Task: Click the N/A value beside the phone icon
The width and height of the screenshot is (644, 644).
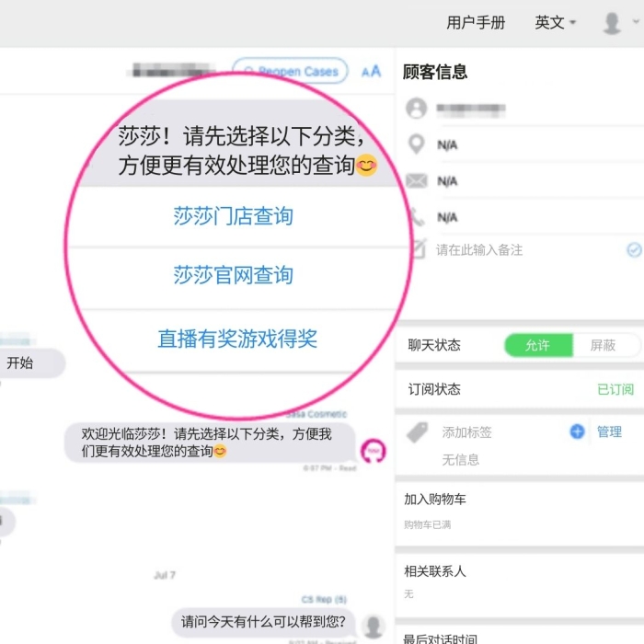Action: tap(447, 217)
